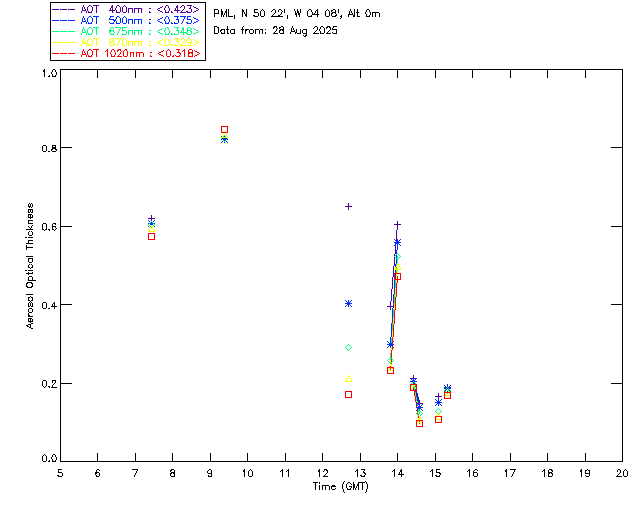Click the y-axis tick label 0.4
Viewport: 640px width, 512px height.
[x=49, y=305]
